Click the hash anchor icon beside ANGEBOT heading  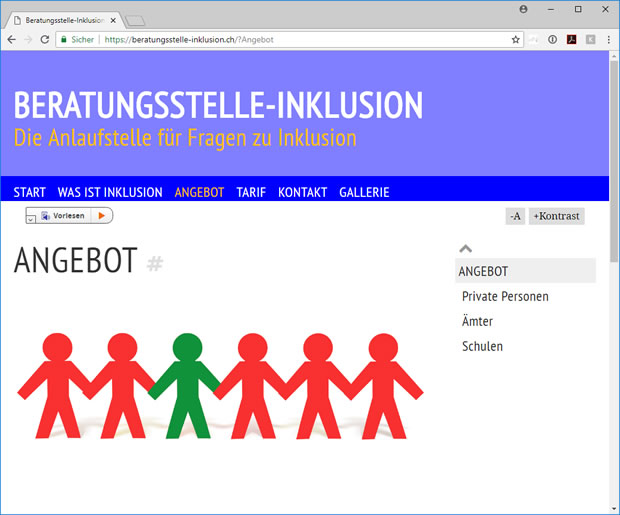pos(154,264)
